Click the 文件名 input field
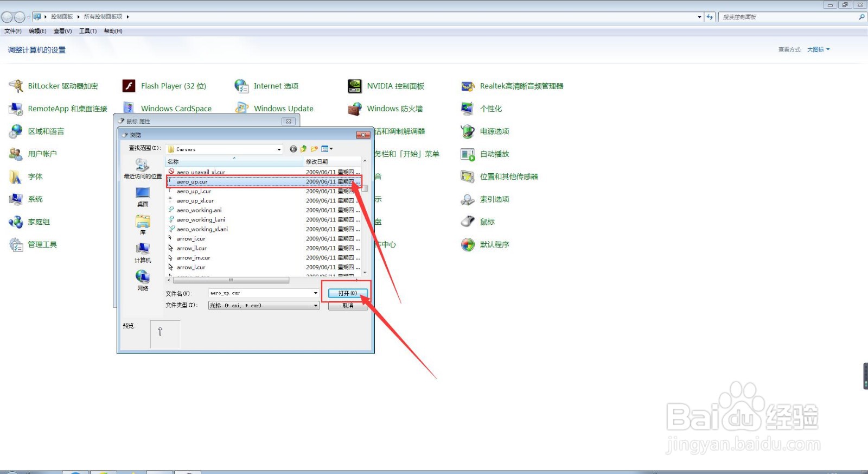The image size is (868, 474). pyautogui.click(x=260, y=293)
